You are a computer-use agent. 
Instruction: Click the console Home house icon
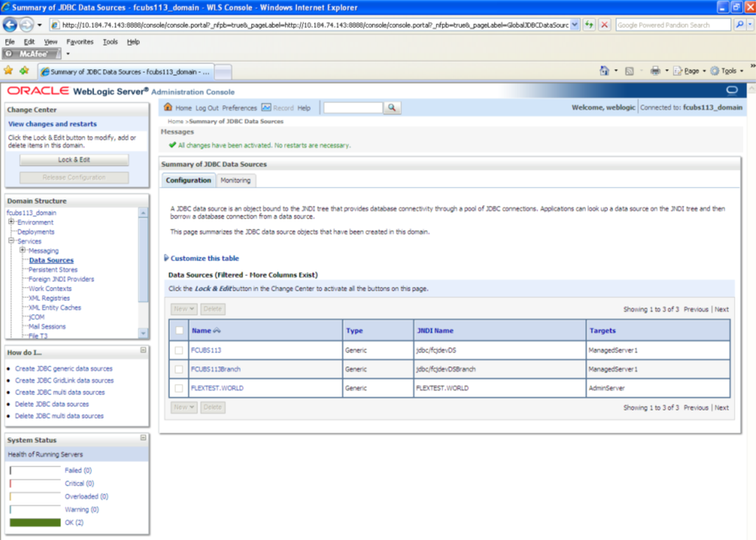coord(168,107)
